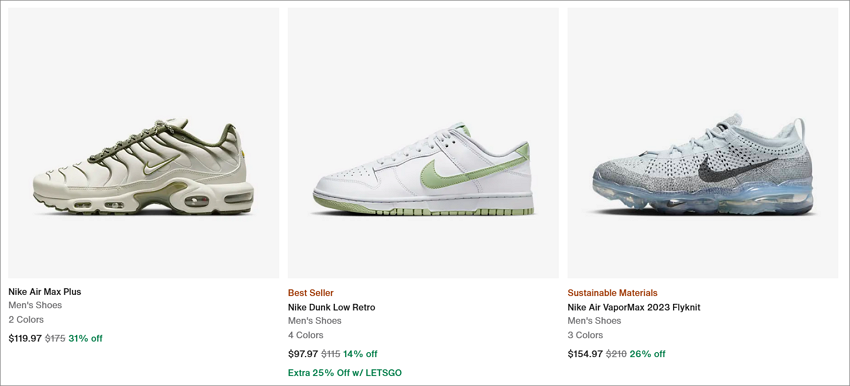Open the Nike Air Max Plus shoe image
Image resolution: width=850 pixels, height=386 pixels.
(144, 143)
